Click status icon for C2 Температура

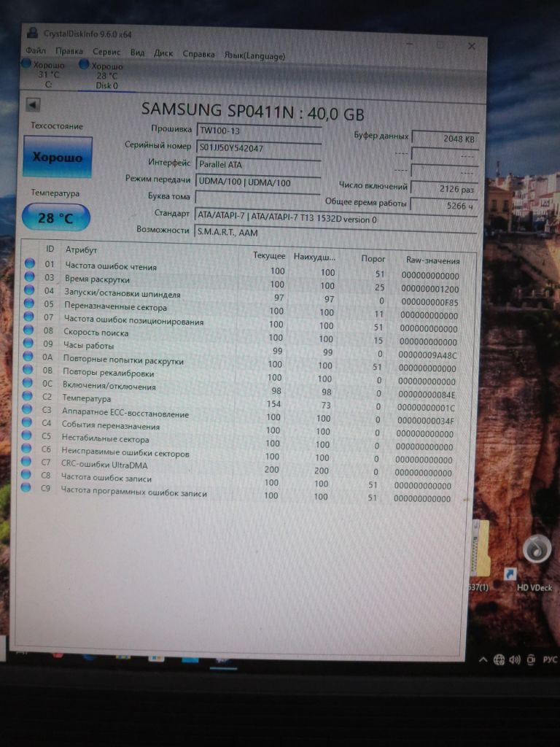(x=27, y=396)
